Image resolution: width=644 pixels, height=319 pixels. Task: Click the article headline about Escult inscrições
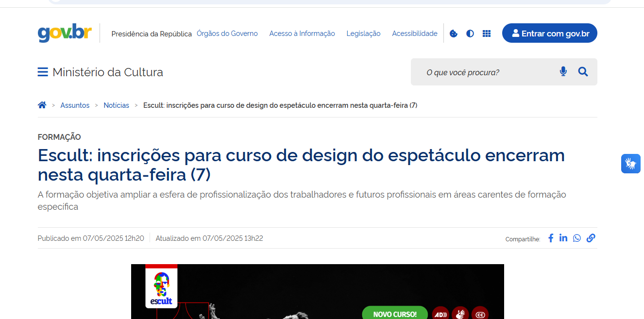point(301,165)
